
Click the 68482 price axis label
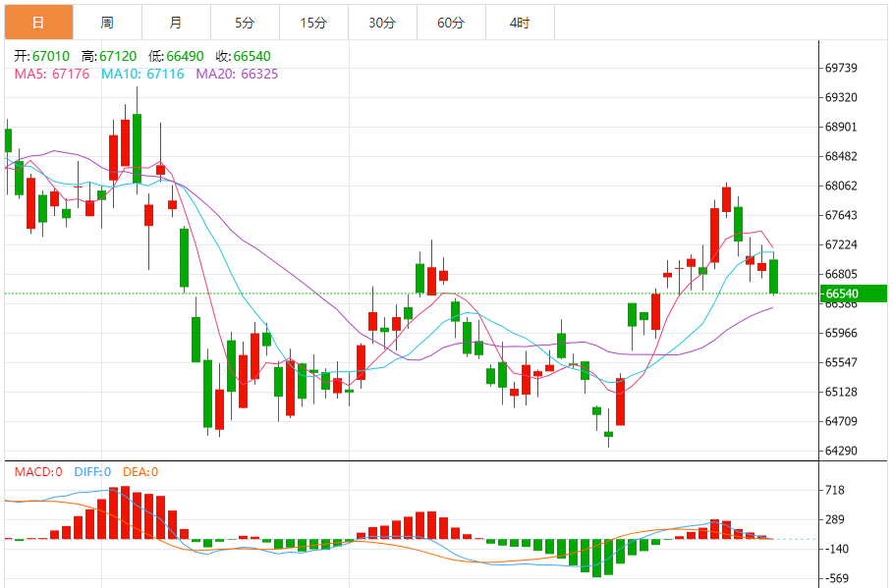pyautogui.click(x=841, y=156)
